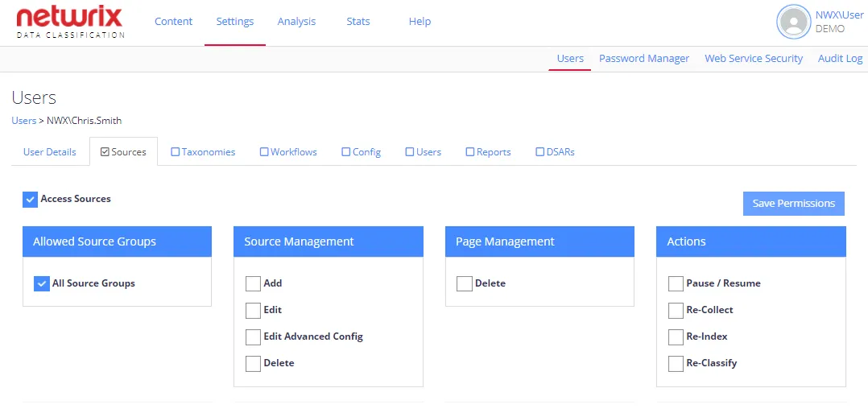The image size is (868, 417).
Task: Switch to the Reports tab
Action: coord(488,151)
